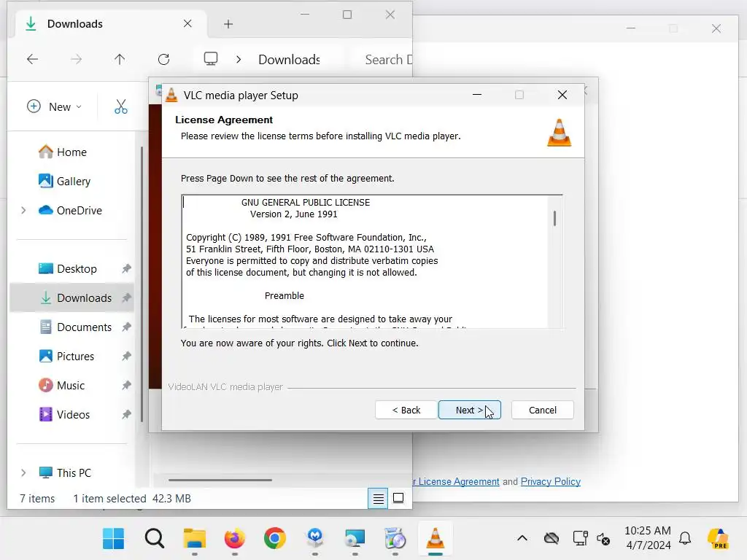Open OneDrive in the navigation pane
747x560 pixels.
coord(71,211)
